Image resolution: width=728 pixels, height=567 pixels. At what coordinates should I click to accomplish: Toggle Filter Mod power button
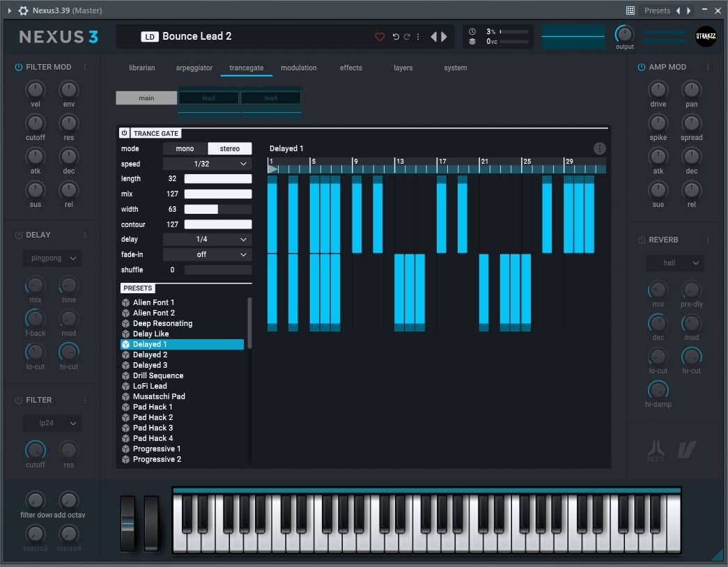[19, 67]
